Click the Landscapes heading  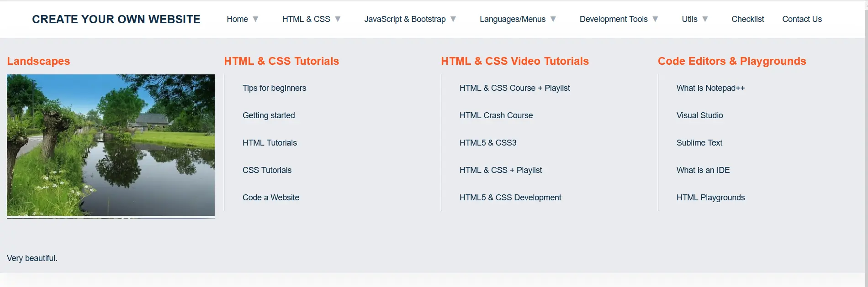38,61
